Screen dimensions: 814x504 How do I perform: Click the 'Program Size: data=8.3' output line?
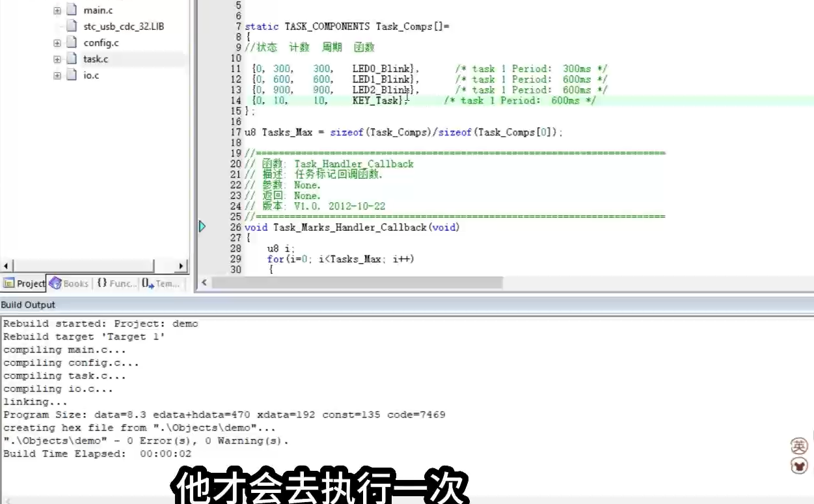(224, 415)
